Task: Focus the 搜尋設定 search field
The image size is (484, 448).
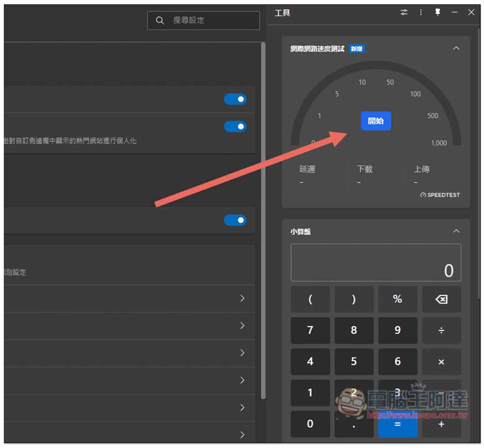Action: click(203, 20)
